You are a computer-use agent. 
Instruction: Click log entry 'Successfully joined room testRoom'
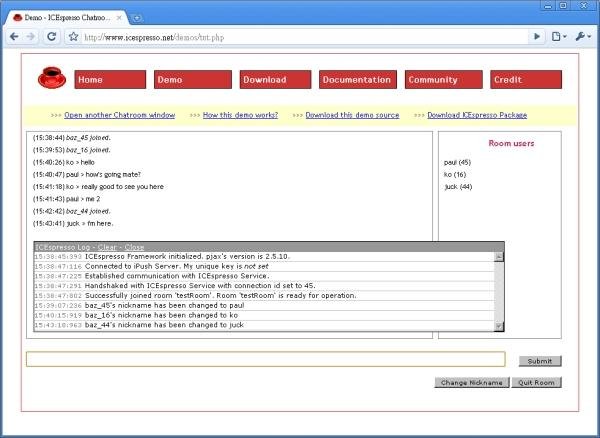(x=264, y=296)
